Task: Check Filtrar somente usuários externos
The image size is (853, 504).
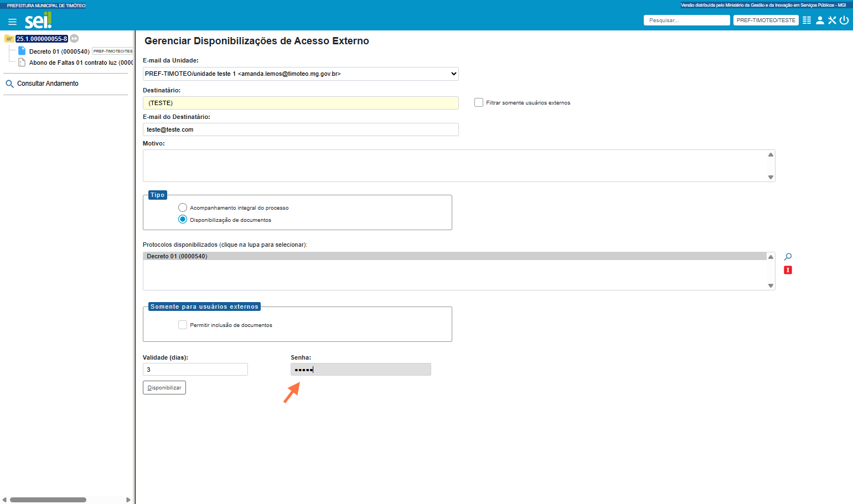Action: pos(479,102)
